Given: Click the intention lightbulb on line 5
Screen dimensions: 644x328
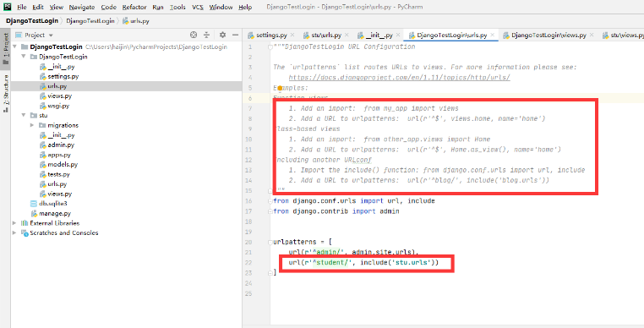Looking at the screenshot, I should tap(280, 88).
